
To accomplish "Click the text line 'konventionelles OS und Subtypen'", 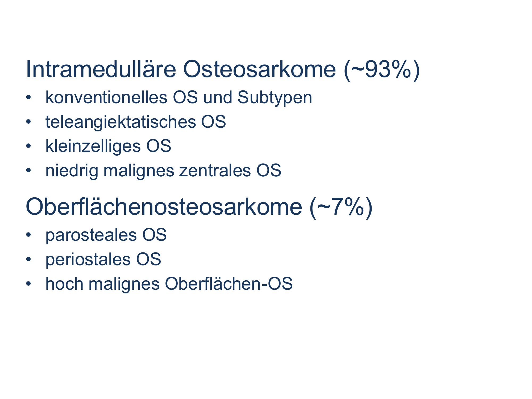I will [179, 97].
